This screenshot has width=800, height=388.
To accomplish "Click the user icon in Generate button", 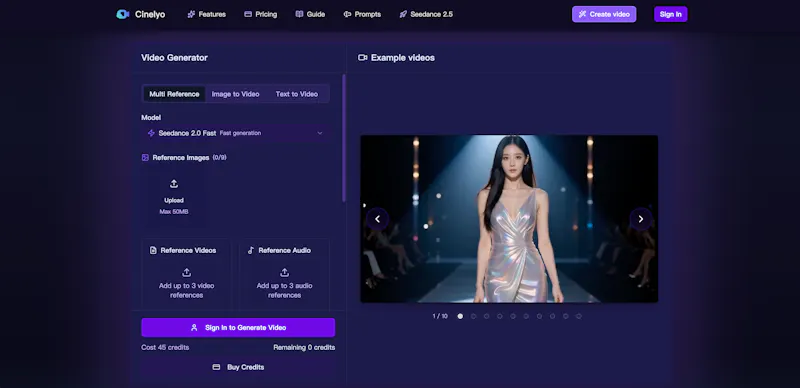I will [194, 328].
